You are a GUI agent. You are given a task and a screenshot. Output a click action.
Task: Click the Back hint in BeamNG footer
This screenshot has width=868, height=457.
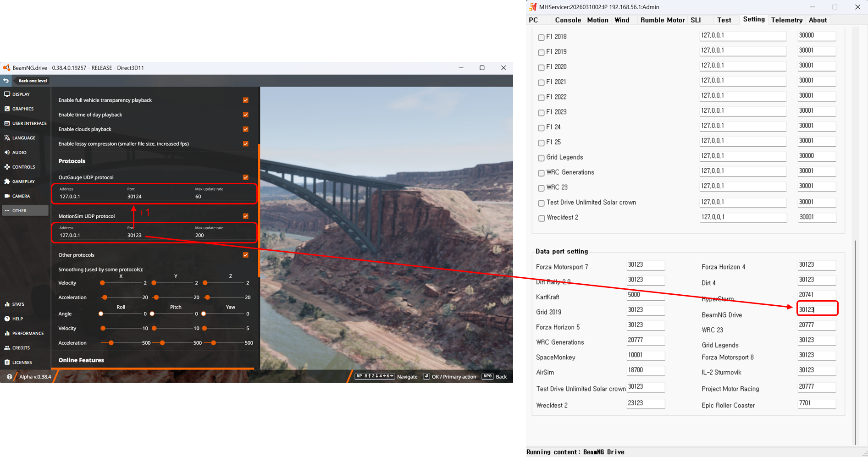(494, 377)
